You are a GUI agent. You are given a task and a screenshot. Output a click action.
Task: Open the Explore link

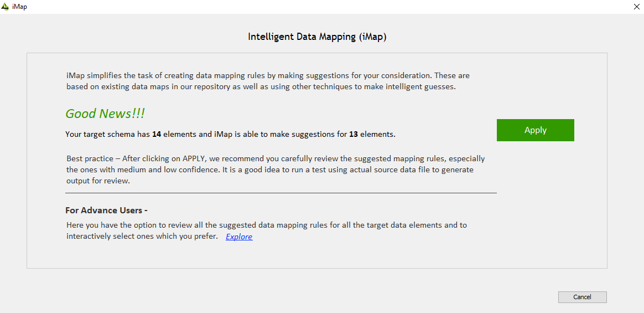[239, 237]
